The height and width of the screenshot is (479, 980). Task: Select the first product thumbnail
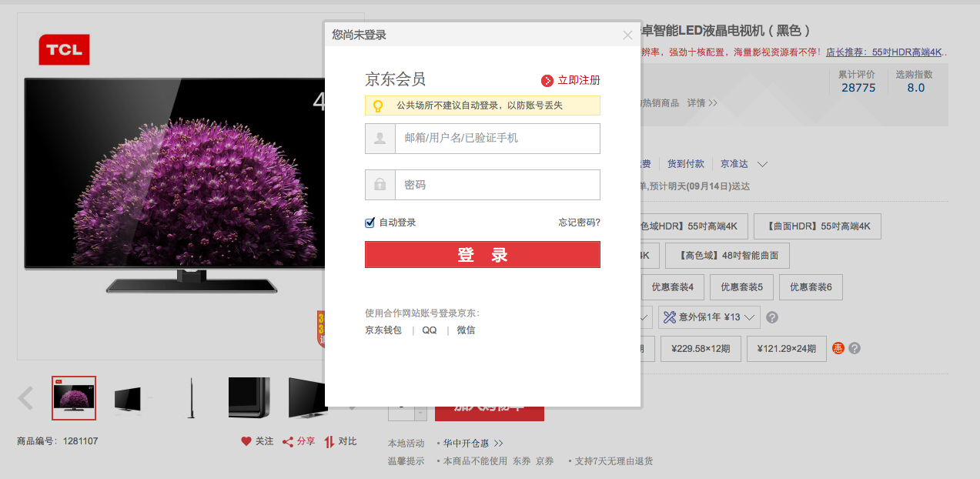[x=73, y=397]
